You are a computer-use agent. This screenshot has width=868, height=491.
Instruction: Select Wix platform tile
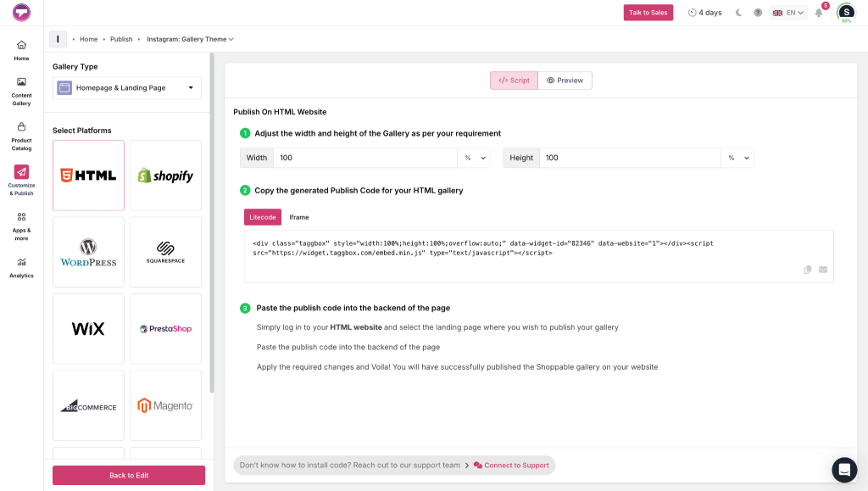pos(88,329)
